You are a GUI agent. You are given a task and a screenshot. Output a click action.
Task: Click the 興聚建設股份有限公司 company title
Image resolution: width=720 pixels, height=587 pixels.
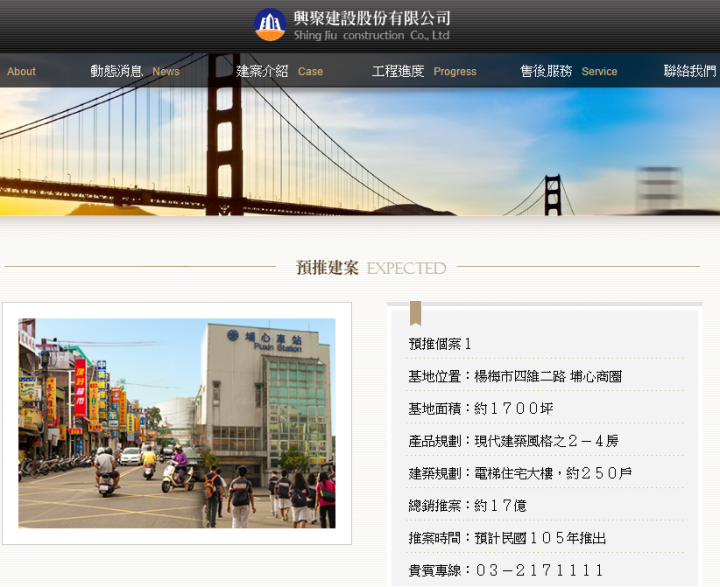pyautogui.click(x=372, y=18)
